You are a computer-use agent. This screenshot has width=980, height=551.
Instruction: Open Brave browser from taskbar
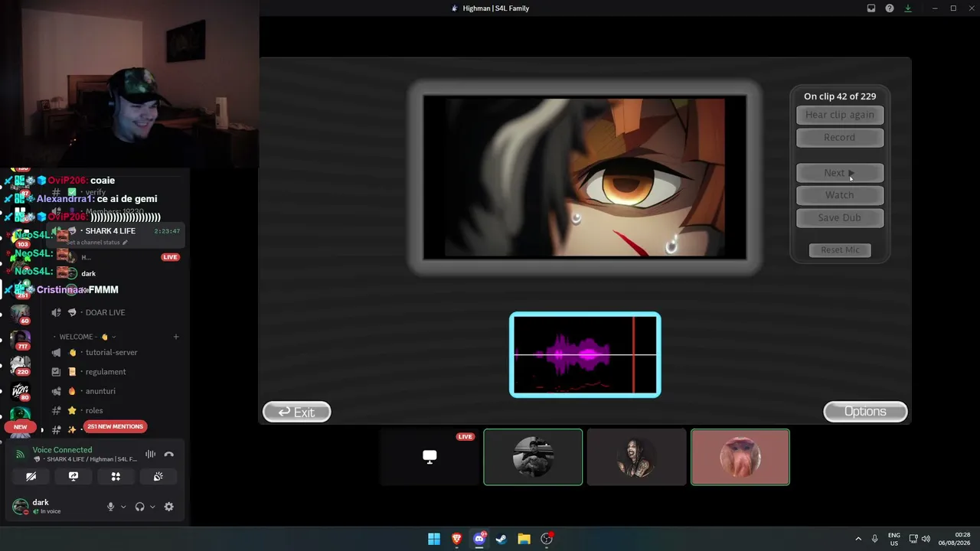tap(457, 539)
